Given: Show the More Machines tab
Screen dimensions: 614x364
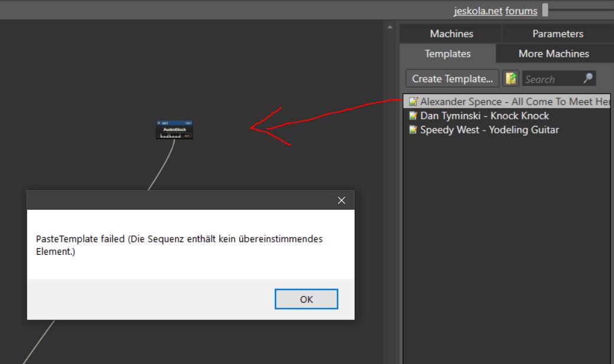Looking at the screenshot, I should pos(554,54).
